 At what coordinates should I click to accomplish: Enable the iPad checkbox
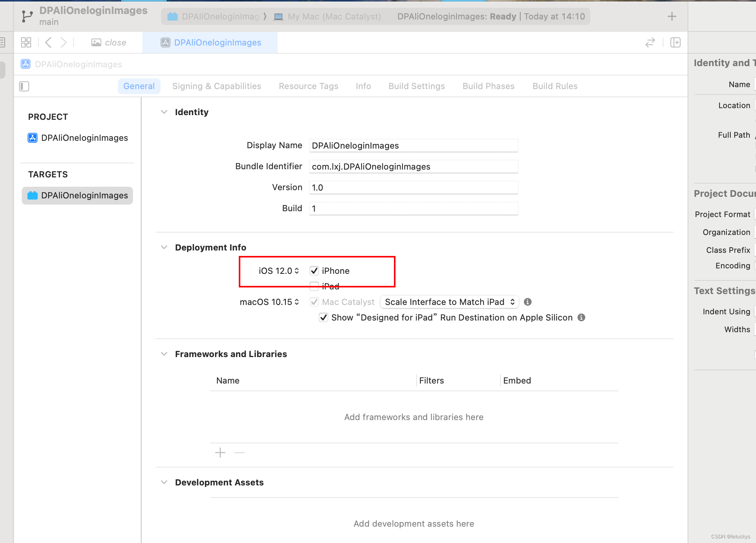tap(314, 286)
